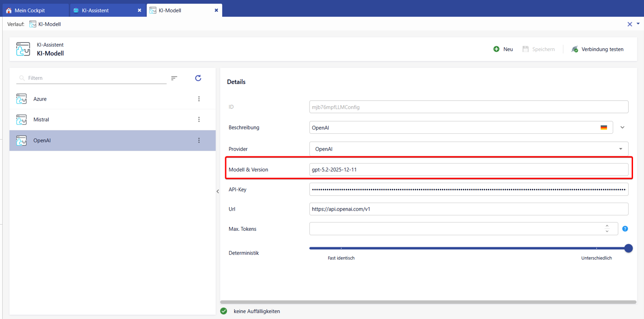Click the green plus Neu icon

[496, 49]
